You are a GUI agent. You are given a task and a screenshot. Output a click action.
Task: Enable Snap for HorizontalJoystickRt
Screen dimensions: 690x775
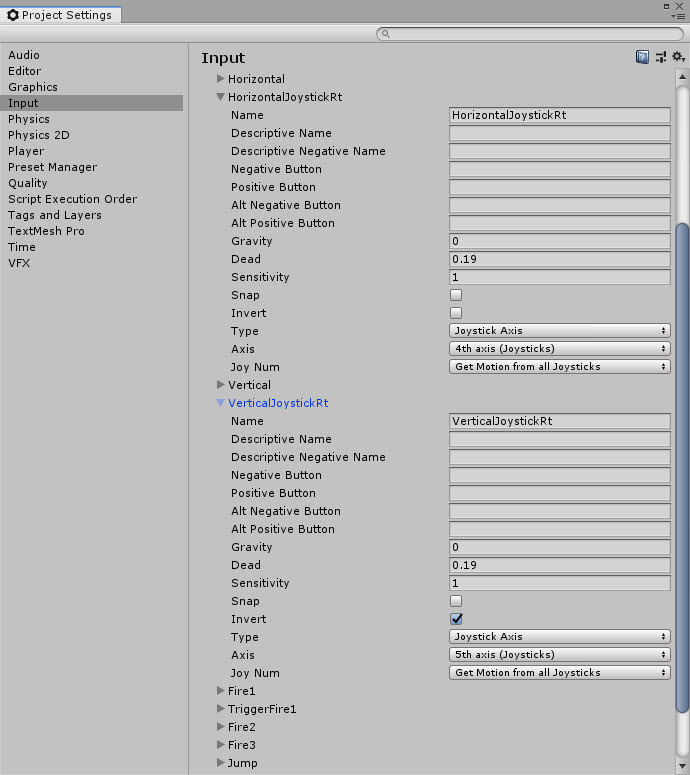[x=456, y=295]
